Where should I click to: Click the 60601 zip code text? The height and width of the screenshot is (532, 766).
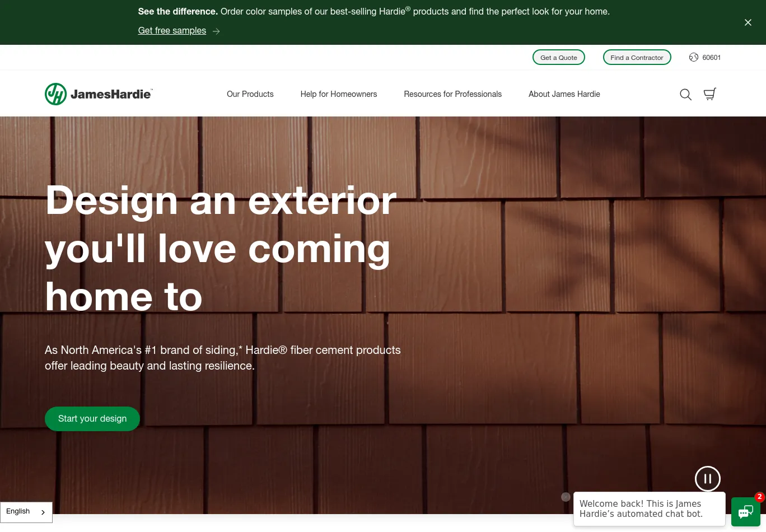(x=712, y=57)
